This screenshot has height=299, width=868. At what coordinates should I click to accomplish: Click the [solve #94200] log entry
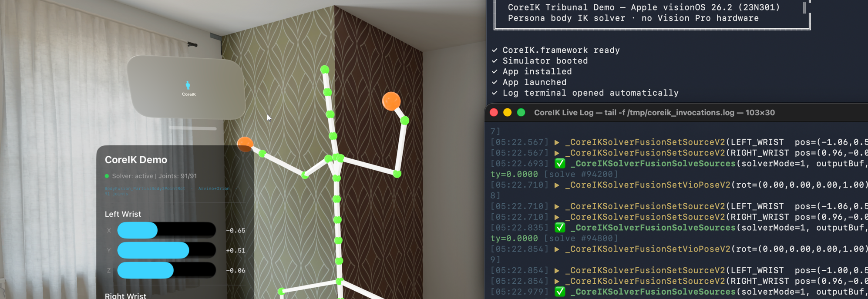[581, 175]
